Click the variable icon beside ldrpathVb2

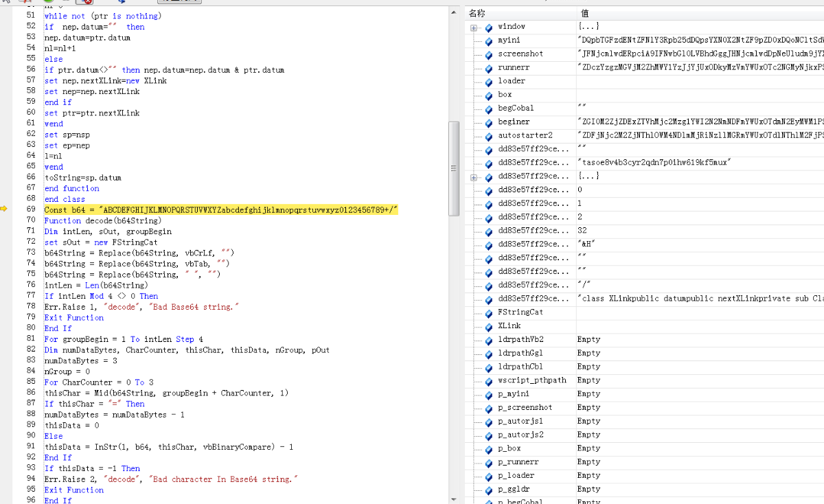pyautogui.click(x=489, y=340)
